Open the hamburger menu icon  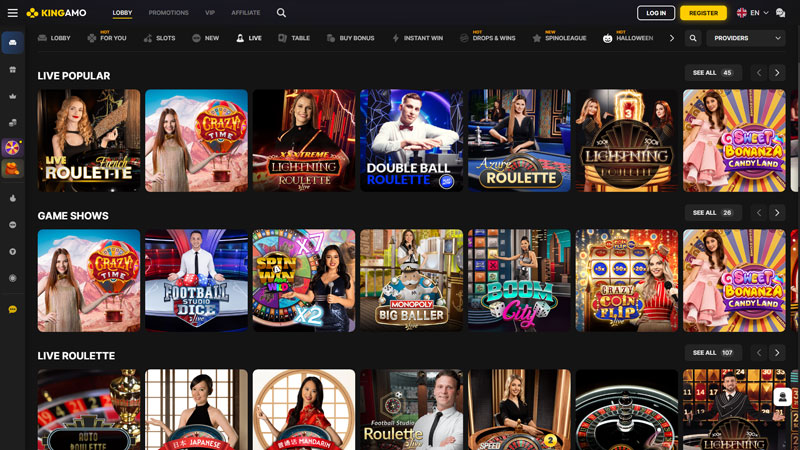click(13, 13)
